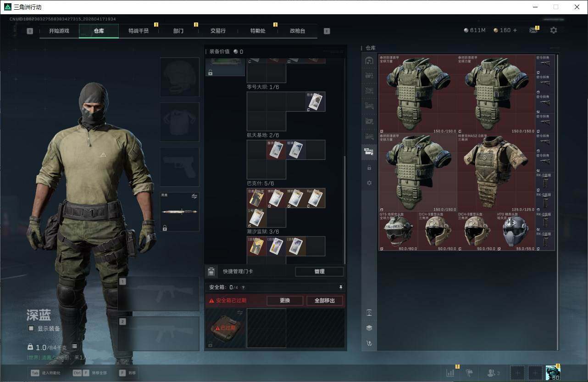Select the equipped melee knife
Viewport: 588px width, 382px height.
coord(179,212)
